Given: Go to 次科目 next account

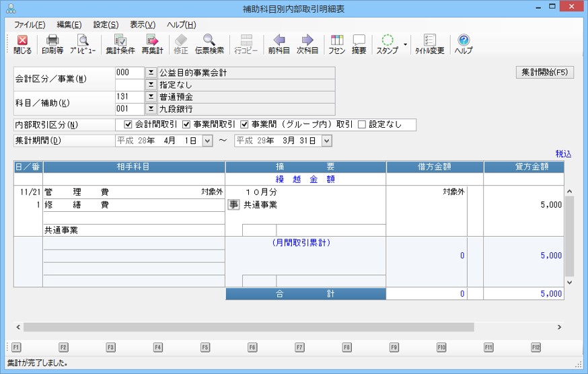Looking at the screenshot, I should click(307, 44).
